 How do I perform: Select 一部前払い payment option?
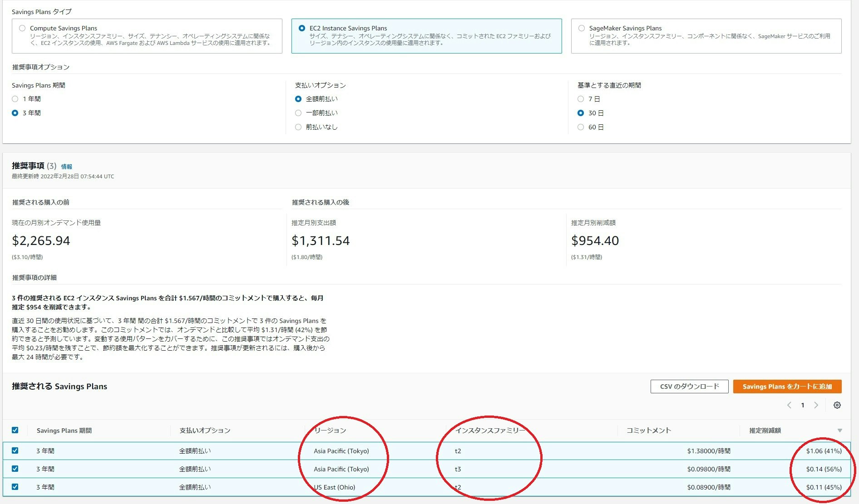(298, 113)
